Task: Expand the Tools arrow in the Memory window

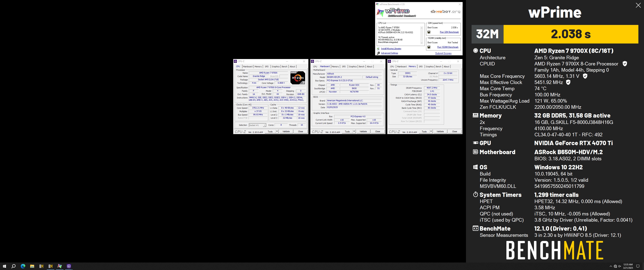Action: 431,131
